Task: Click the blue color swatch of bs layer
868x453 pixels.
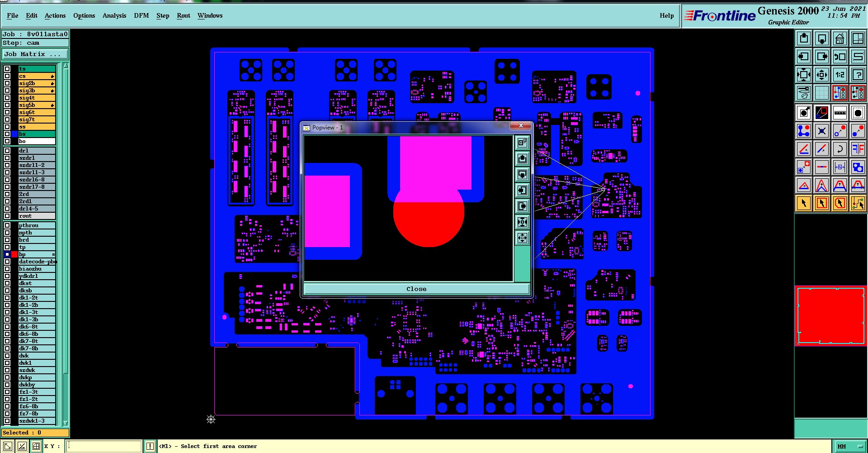Action: (14, 134)
